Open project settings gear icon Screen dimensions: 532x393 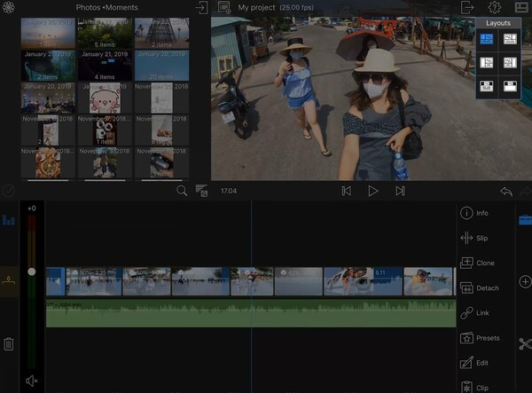495,7
